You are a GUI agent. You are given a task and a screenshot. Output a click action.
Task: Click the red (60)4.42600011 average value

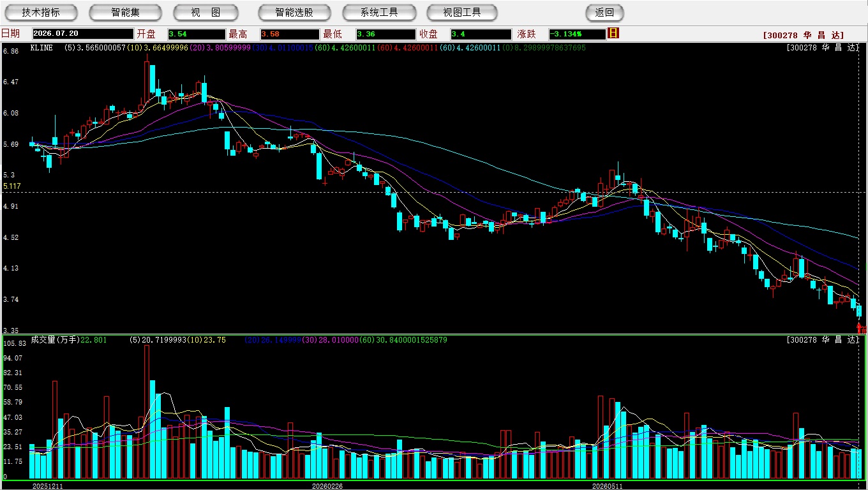408,47
